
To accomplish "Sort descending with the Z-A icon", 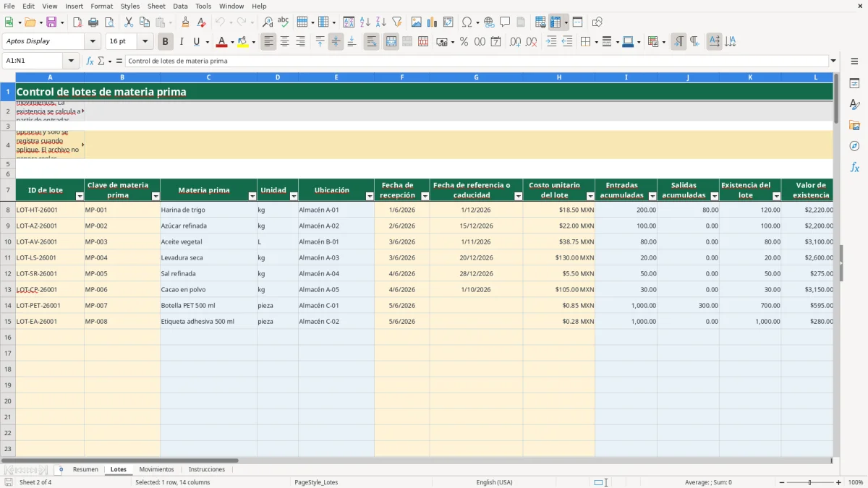I will [380, 22].
